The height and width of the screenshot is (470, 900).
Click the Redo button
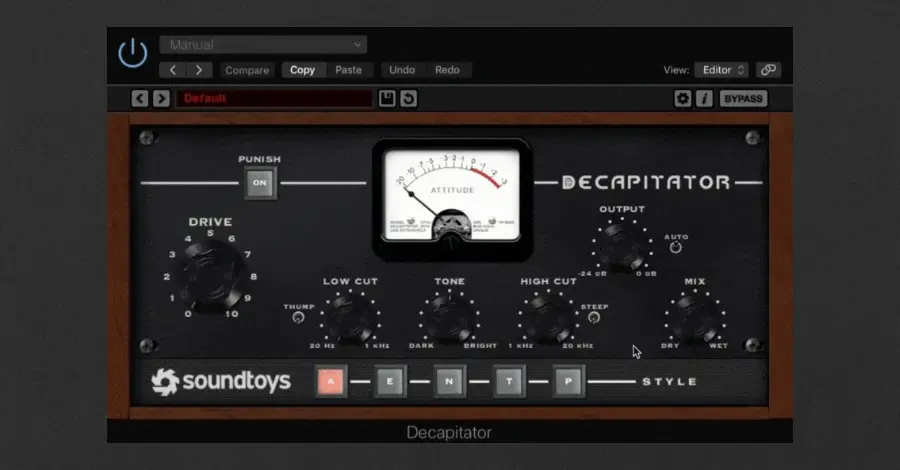447,70
